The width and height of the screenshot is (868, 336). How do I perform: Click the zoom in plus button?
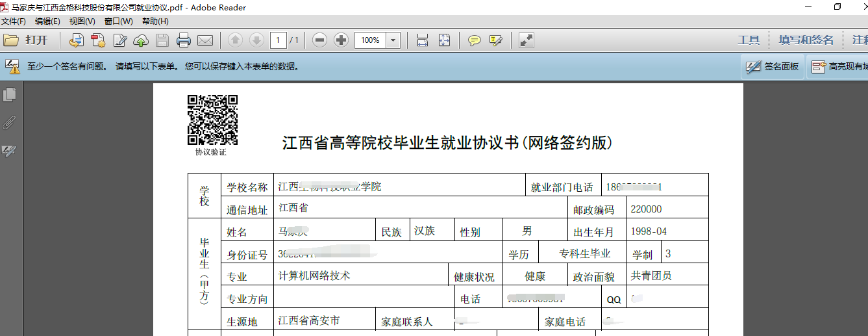341,40
